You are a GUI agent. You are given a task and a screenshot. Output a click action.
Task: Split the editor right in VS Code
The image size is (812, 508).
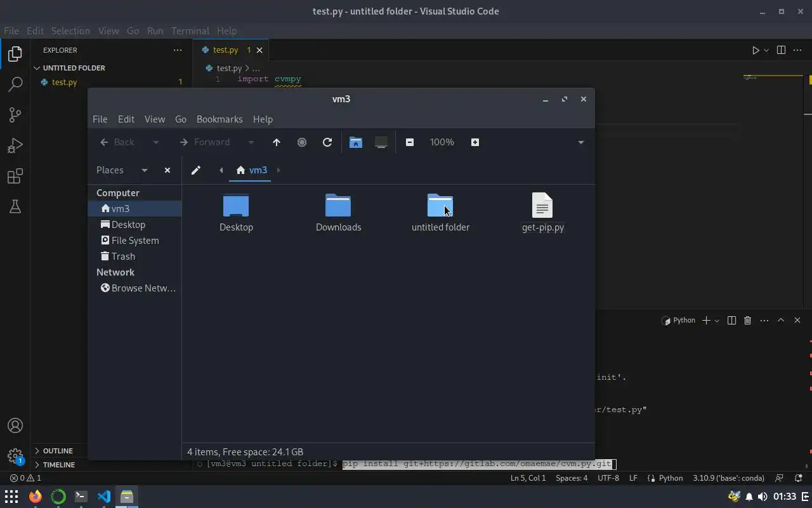click(x=781, y=50)
